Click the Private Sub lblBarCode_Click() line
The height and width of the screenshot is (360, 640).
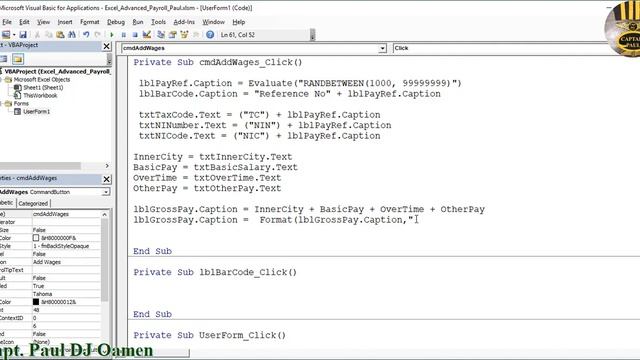coord(215,272)
